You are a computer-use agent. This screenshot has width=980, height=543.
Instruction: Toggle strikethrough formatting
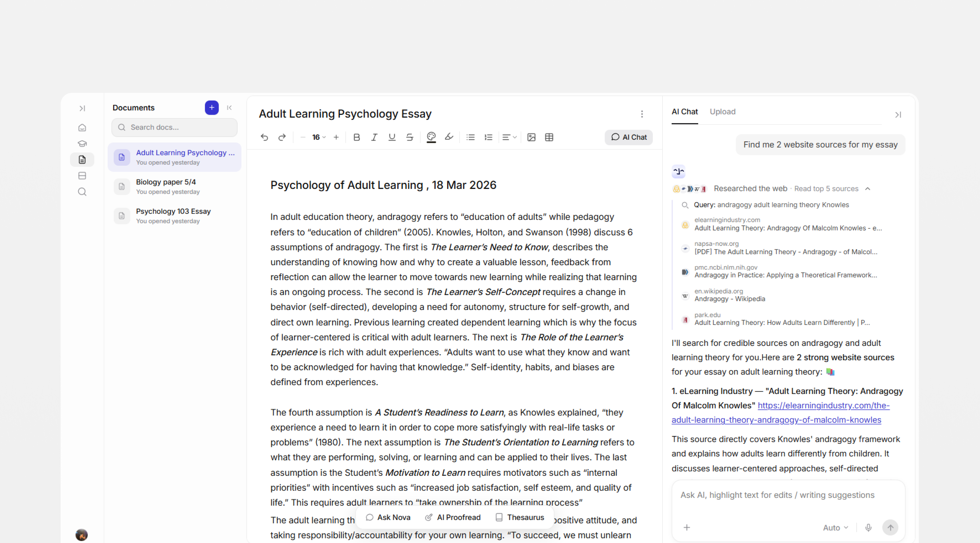pyautogui.click(x=410, y=137)
